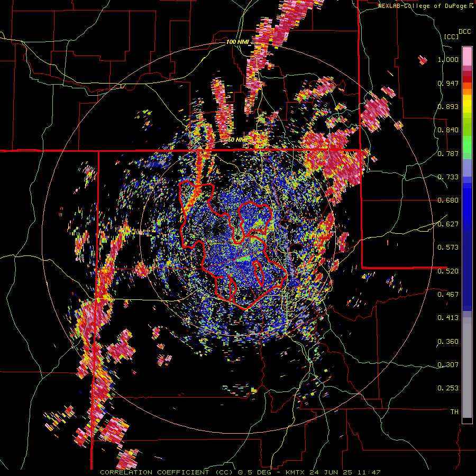476x476 pixels.
Task: Select the 1.000 scale value
Action: 448,59
